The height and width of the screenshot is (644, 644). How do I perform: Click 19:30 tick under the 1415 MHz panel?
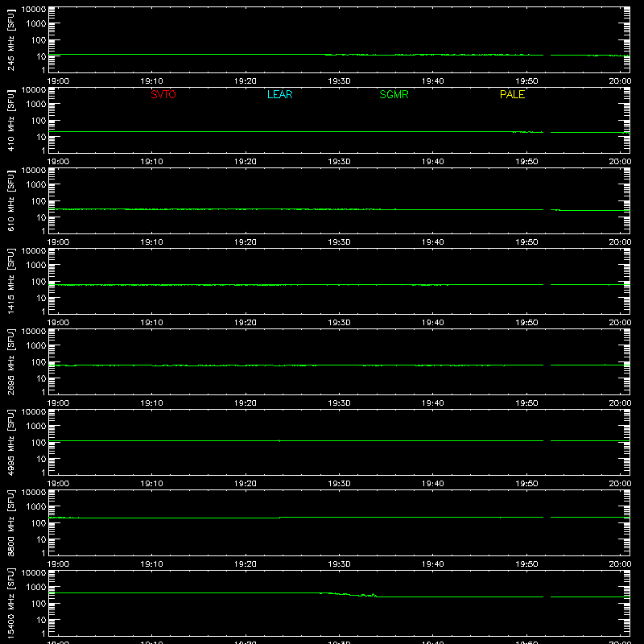tap(339, 323)
